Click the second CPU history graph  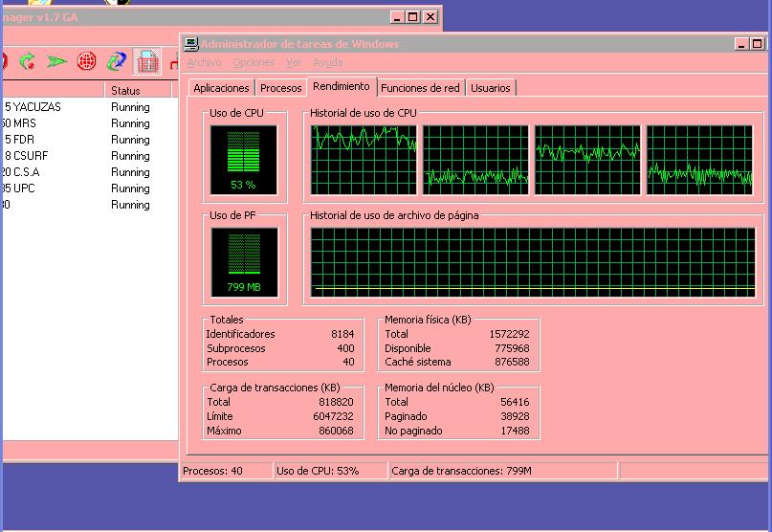click(x=475, y=160)
